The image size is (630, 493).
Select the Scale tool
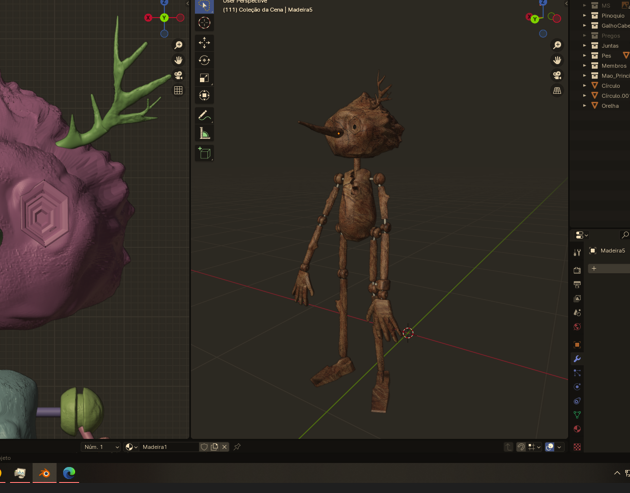pyautogui.click(x=204, y=78)
